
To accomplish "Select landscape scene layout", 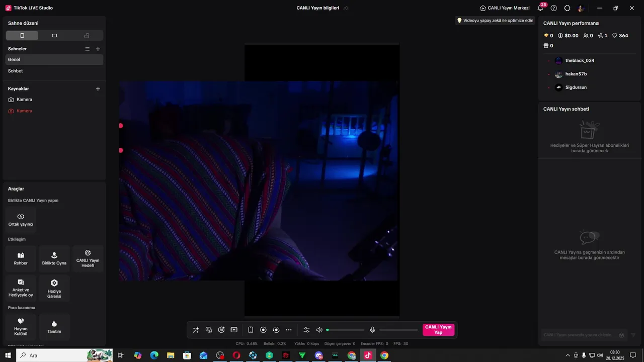I will (54, 36).
